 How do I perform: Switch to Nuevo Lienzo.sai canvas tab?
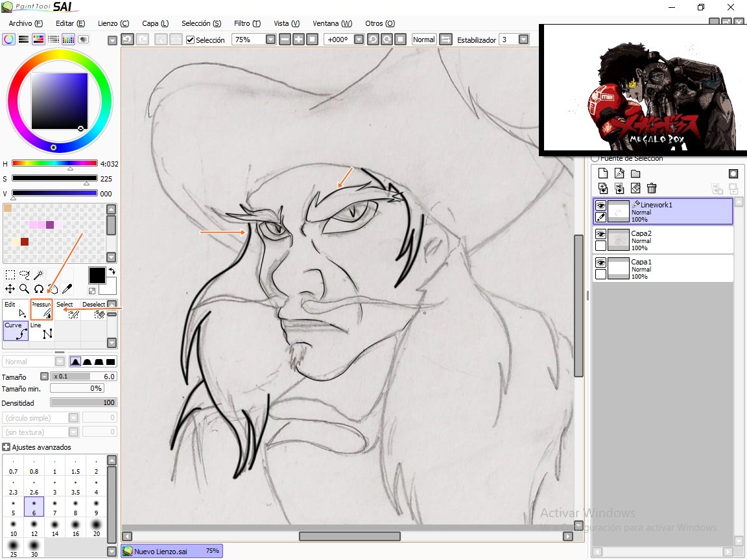click(171, 551)
